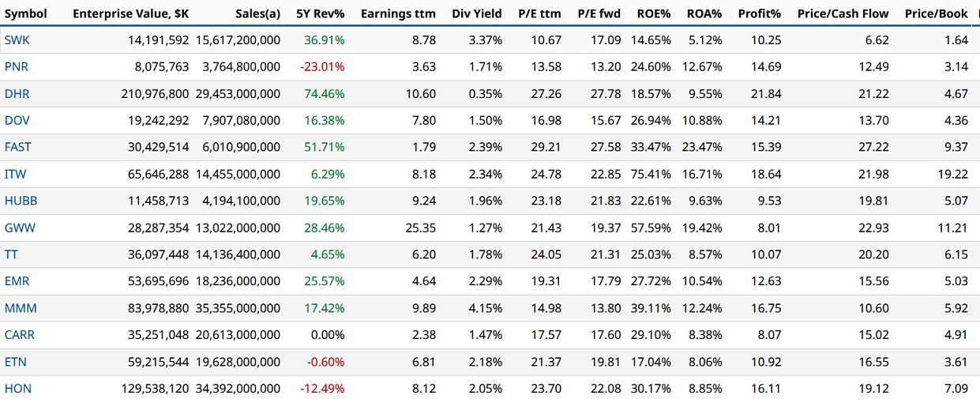Click the Price/Book column header
This screenshot has width=980, height=399.
pos(936,13)
